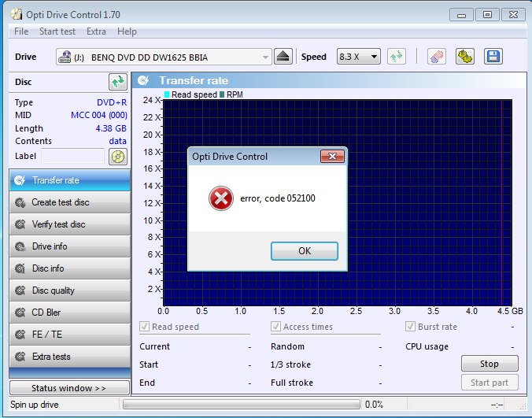
Task: Click the erase disc icon
Action: pyautogui.click(x=436, y=57)
